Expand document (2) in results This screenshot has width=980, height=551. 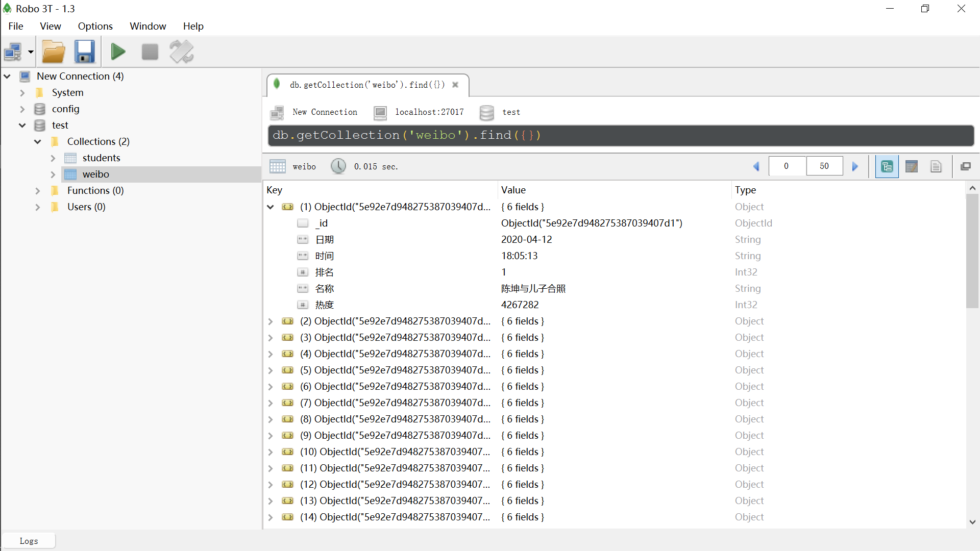tap(271, 321)
